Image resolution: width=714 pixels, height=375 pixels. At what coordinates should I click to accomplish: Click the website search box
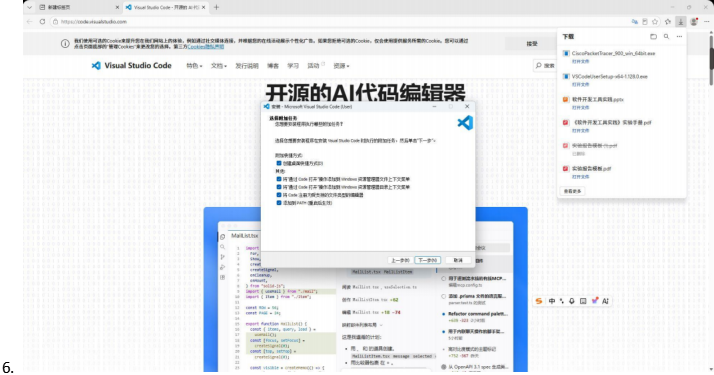coord(545,66)
